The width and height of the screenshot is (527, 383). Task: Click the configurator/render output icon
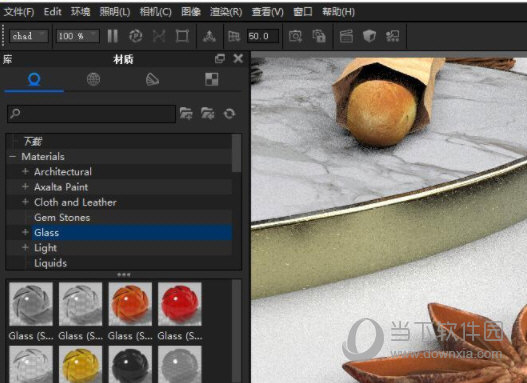tap(393, 36)
